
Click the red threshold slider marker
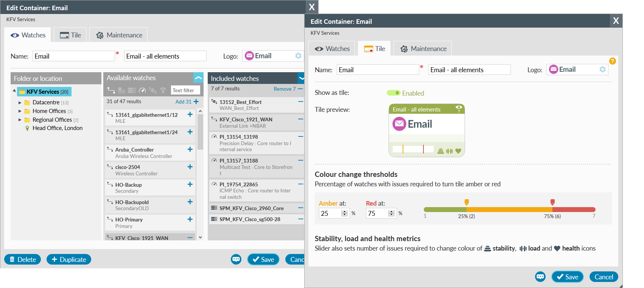[x=552, y=202]
